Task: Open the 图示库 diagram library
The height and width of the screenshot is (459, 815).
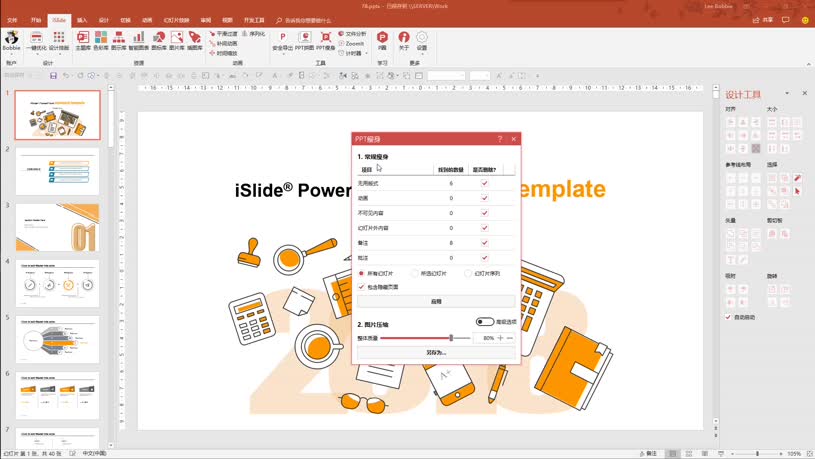Action: coord(119,41)
